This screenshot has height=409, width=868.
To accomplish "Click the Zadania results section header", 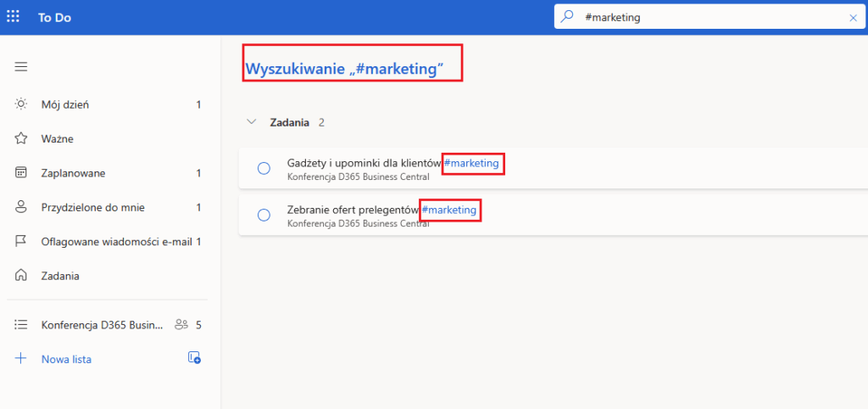I will [289, 122].
